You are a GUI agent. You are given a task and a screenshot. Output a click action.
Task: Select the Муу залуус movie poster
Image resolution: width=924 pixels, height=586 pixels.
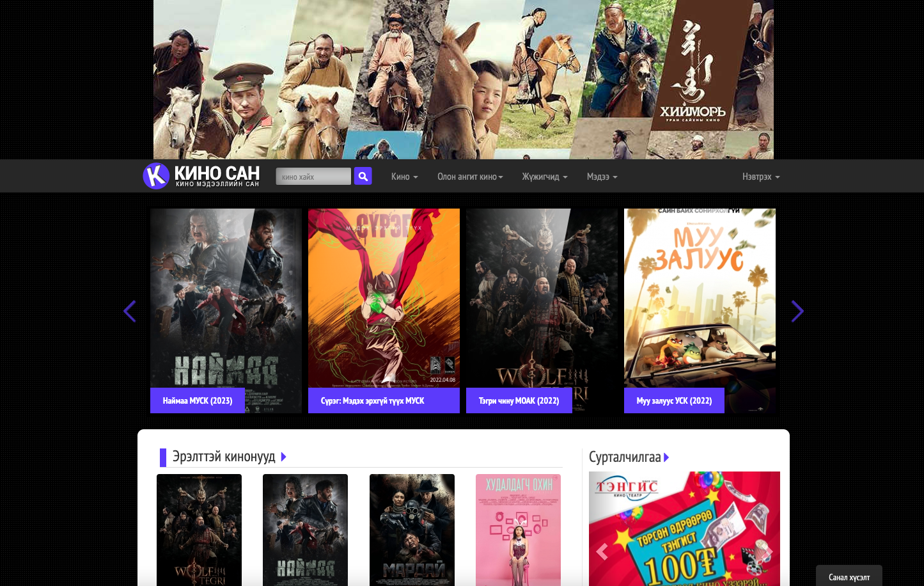(x=700, y=297)
